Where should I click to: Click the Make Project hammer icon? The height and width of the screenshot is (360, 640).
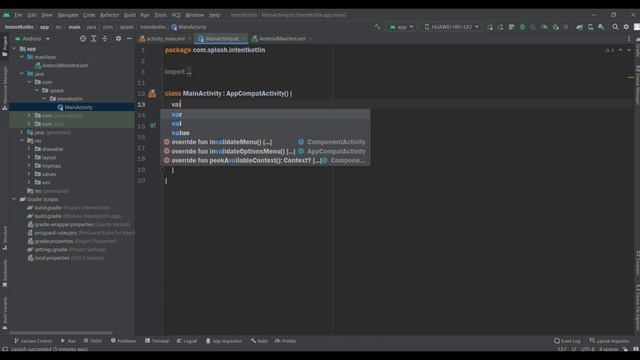[x=378, y=27]
